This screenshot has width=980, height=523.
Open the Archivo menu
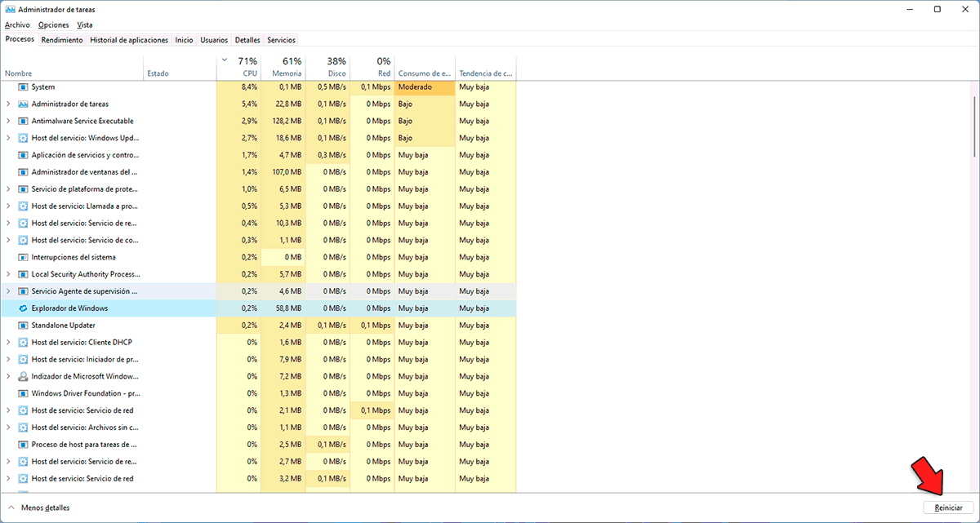17,25
